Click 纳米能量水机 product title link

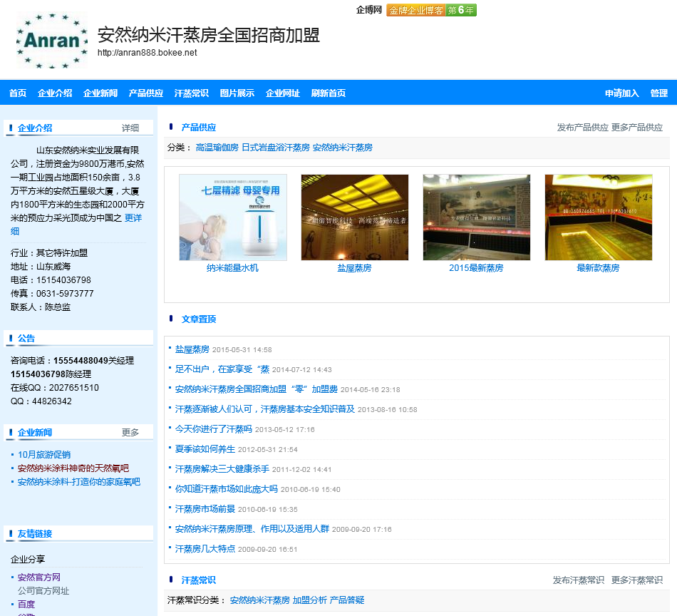point(233,268)
